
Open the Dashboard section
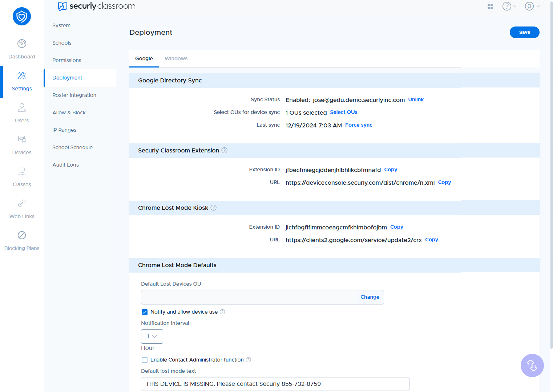22,49
